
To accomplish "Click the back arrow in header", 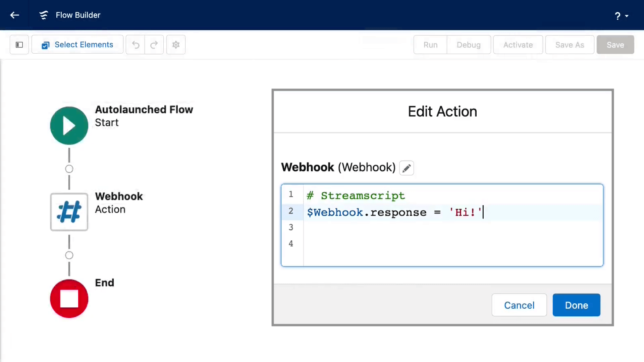I will 14,15.
